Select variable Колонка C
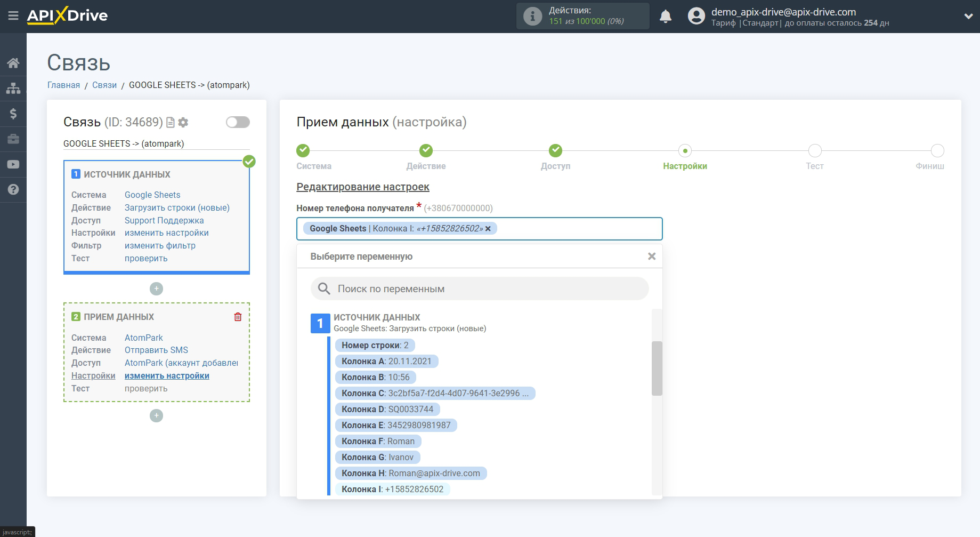This screenshot has width=980, height=537. pos(435,393)
